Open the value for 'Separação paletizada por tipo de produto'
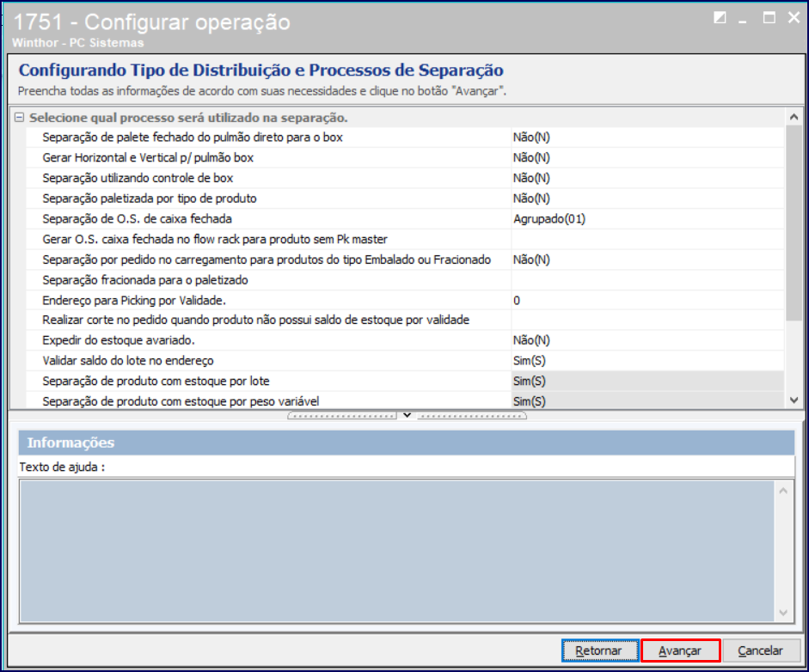809x672 pixels. pos(647,199)
